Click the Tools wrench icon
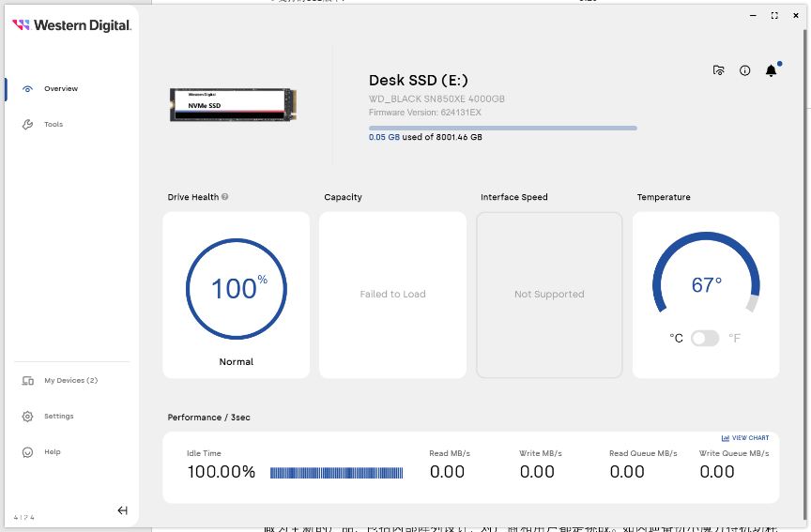This screenshot has height=532, width=811. tap(27, 125)
